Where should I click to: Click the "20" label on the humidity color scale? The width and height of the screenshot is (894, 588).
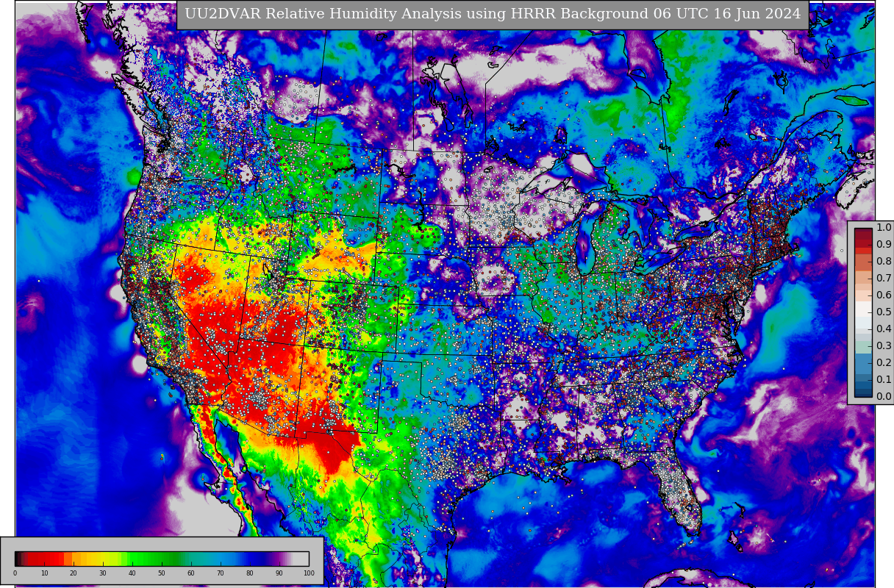74,573
